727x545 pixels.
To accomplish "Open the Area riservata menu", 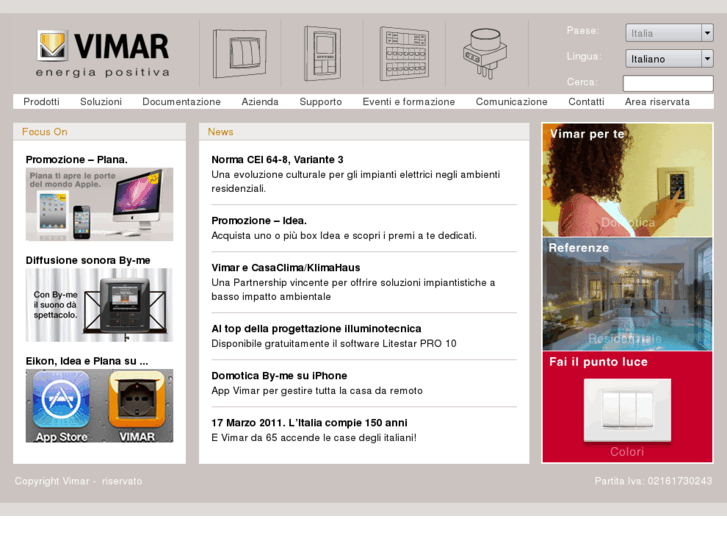I will click(x=657, y=102).
